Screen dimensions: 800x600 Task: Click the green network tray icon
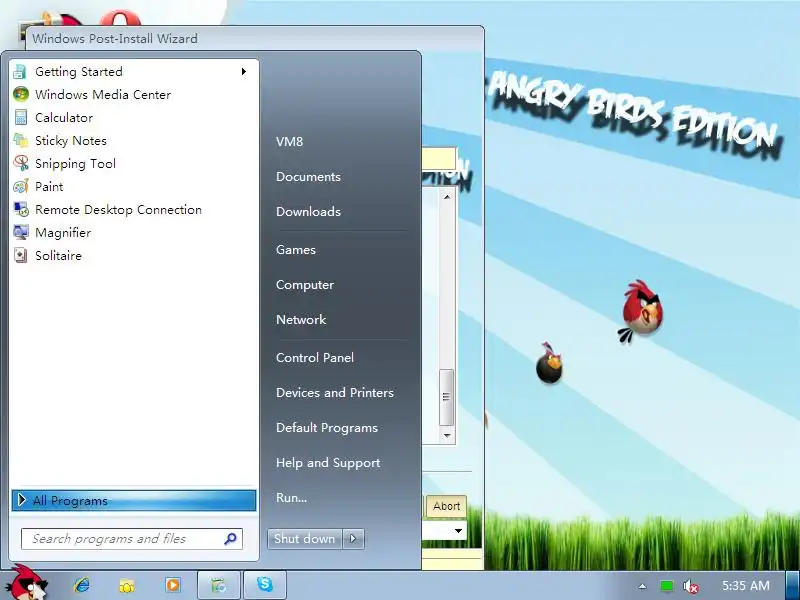(x=666, y=586)
